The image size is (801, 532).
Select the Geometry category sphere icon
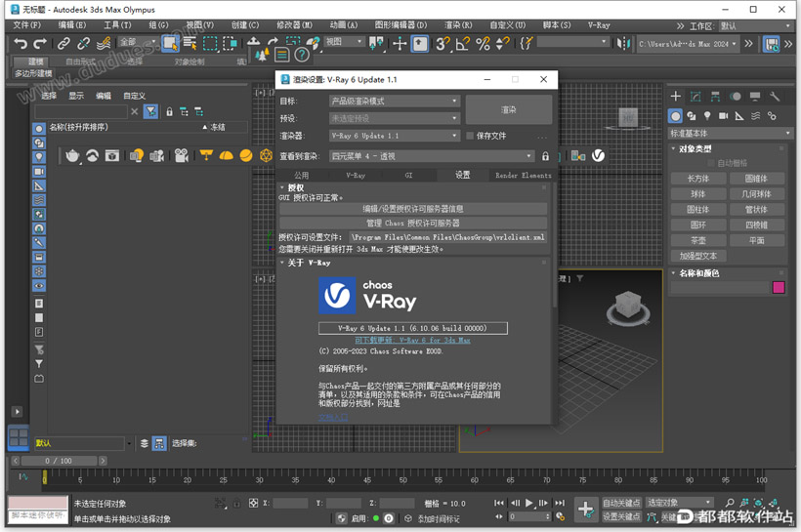click(675, 116)
